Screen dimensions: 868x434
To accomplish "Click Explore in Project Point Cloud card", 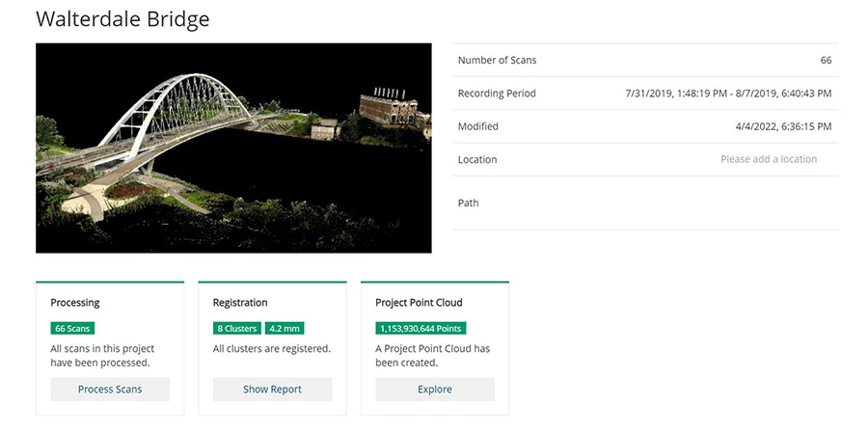I will 435,390.
